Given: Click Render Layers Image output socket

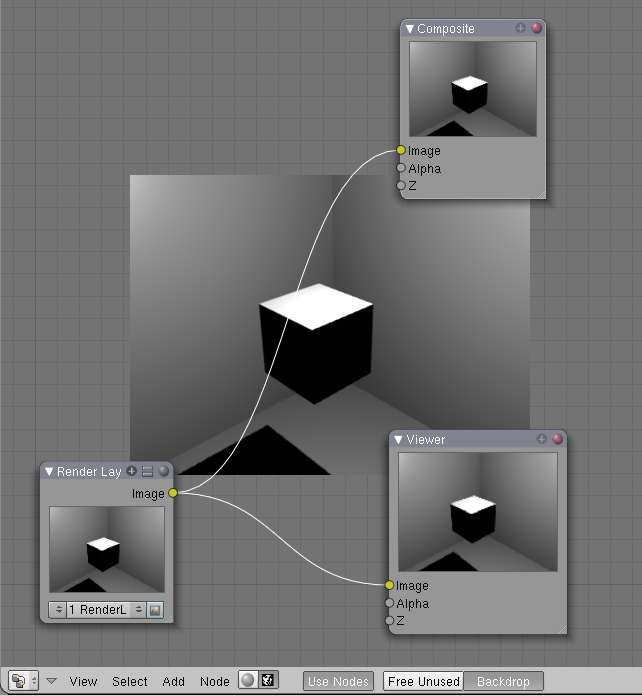Looking at the screenshot, I should pyautogui.click(x=173, y=493).
